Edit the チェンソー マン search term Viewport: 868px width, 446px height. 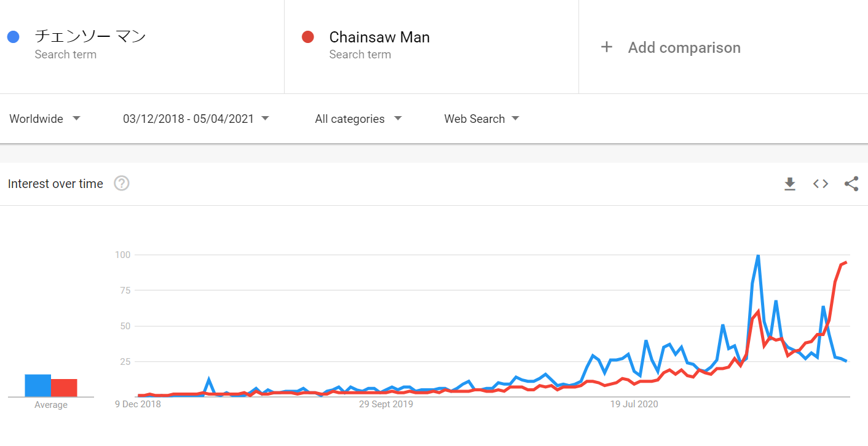tap(90, 37)
